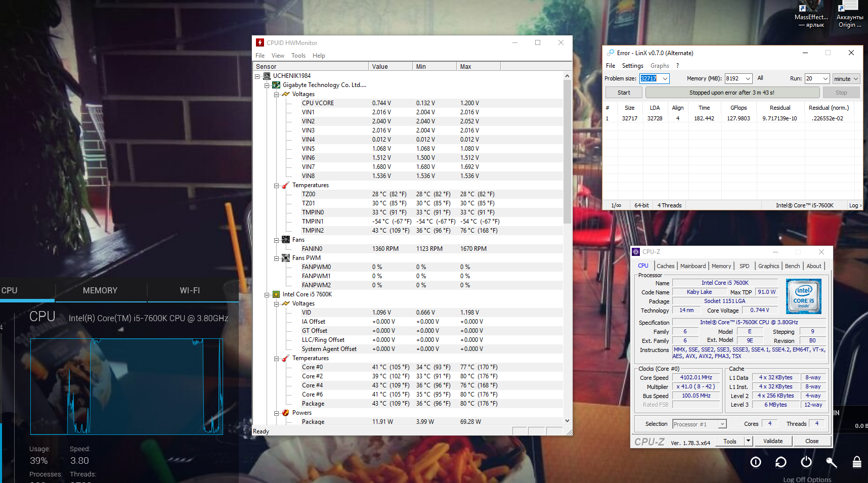This screenshot has width=868, height=483.
Task: Open the Settings menu in LinX
Action: [x=632, y=66]
